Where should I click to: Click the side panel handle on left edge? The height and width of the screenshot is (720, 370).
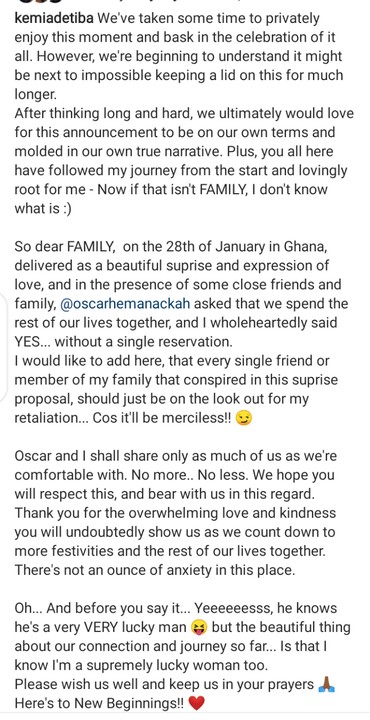point(3,344)
